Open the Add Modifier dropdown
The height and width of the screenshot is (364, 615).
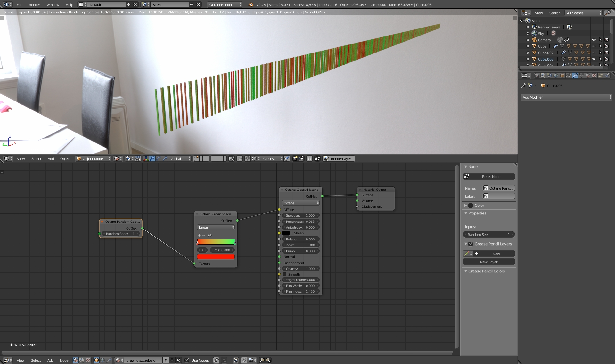click(x=566, y=97)
